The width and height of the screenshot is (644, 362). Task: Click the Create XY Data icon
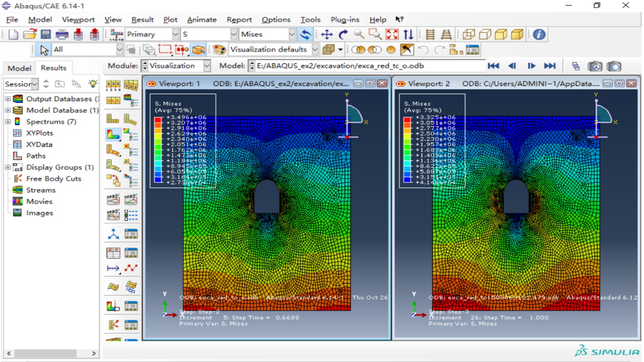(x=114, y=253)
